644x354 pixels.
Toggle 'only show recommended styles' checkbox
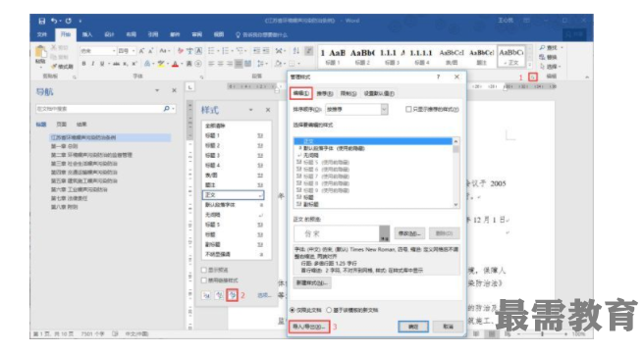point(408,109)
